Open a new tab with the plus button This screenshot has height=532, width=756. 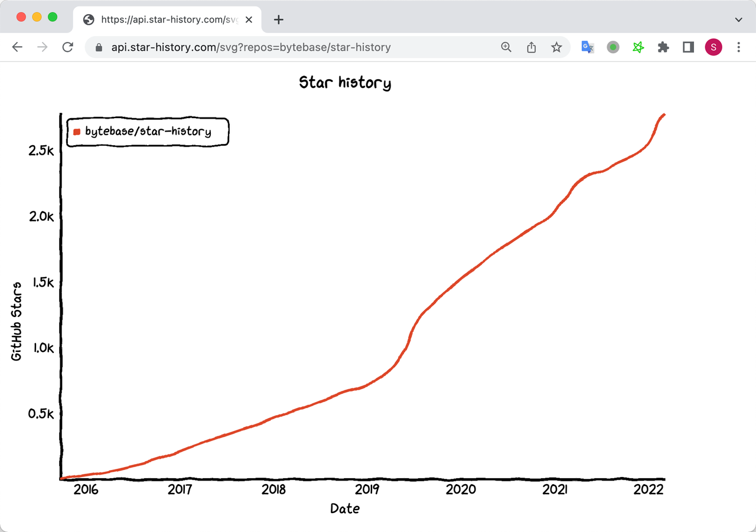tap(278, 19)
